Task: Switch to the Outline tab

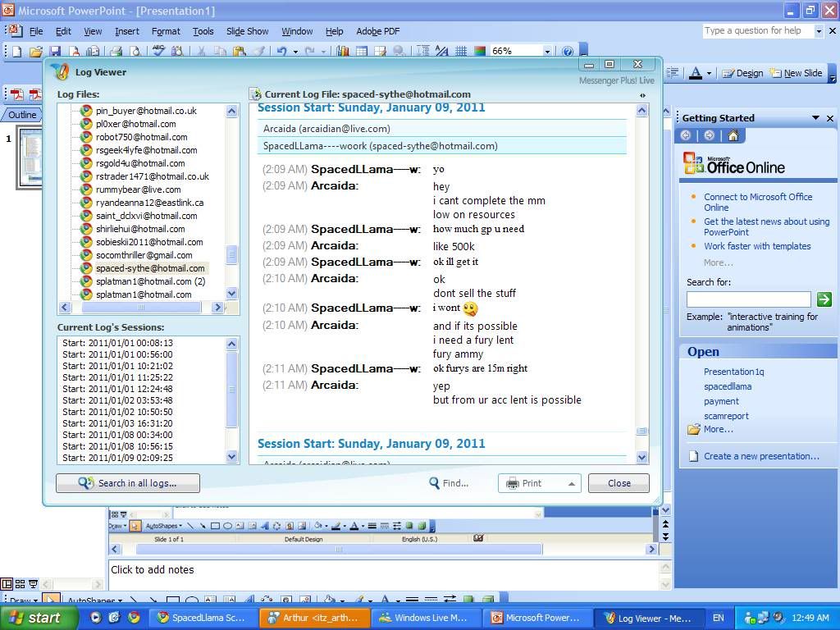Action: coord(22,115)
